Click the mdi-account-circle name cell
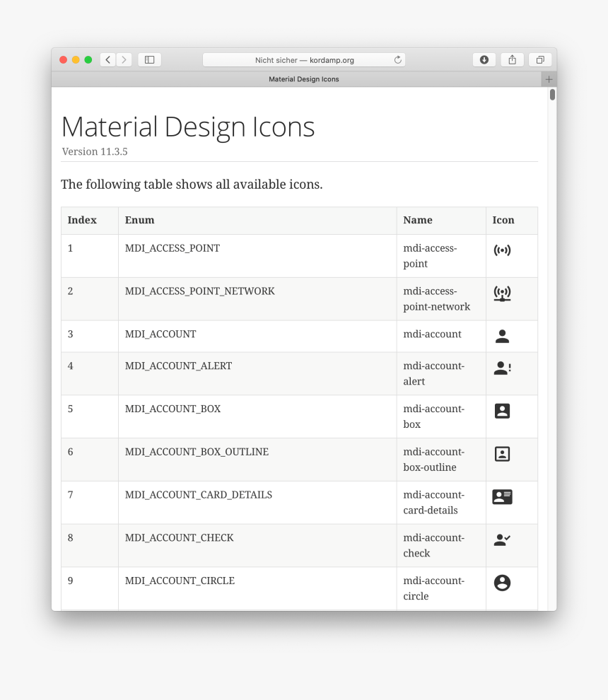Viewport: 608px width, 700px height. point(441,588)
